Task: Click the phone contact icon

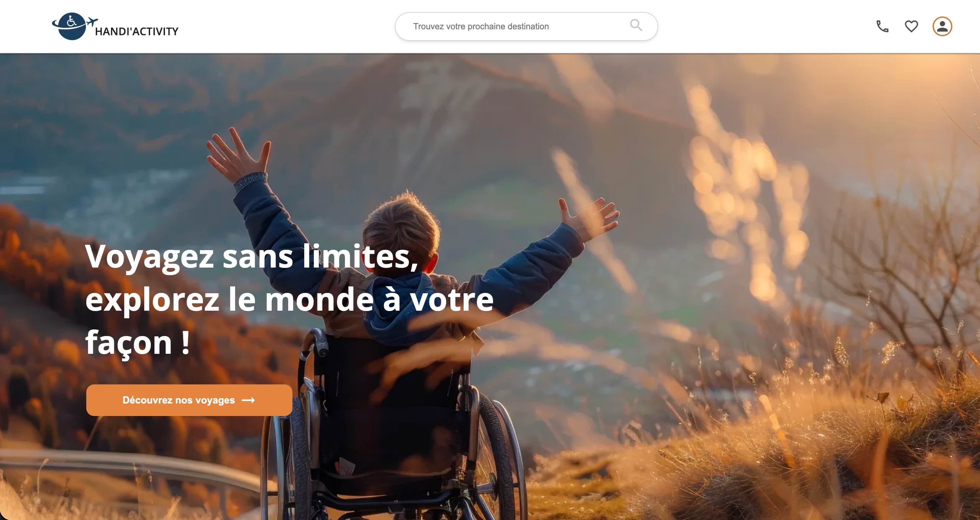Action: click(x=882, y=26)
